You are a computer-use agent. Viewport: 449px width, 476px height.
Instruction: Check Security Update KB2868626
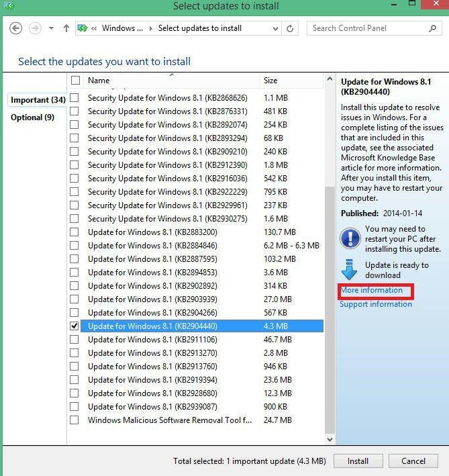click(74, 98)
